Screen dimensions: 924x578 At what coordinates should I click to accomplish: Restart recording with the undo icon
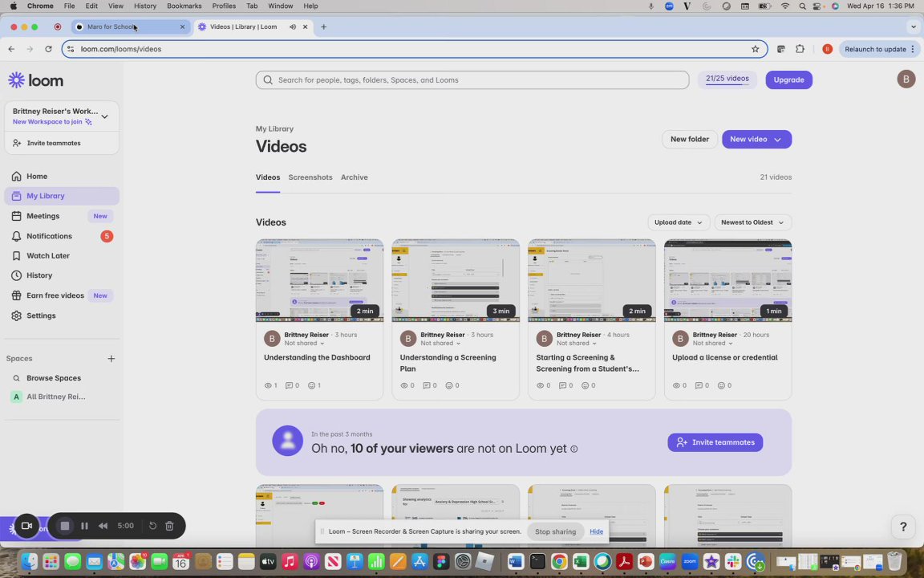coord(152,526)
